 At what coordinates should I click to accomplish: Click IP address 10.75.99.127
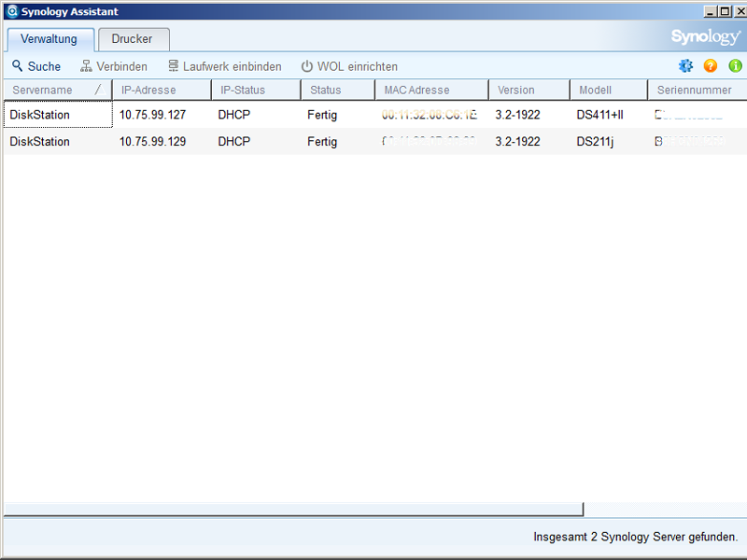[x=152, y=115]
